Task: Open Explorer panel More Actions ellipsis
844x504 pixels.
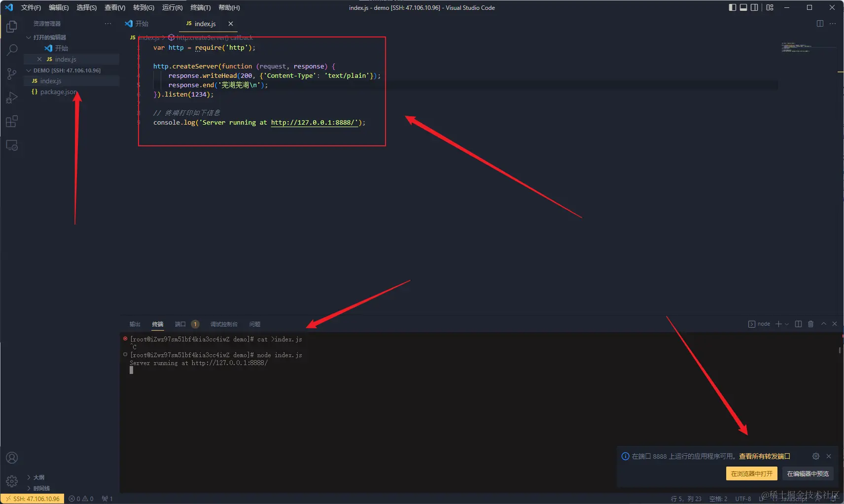Action: [108, 24]
